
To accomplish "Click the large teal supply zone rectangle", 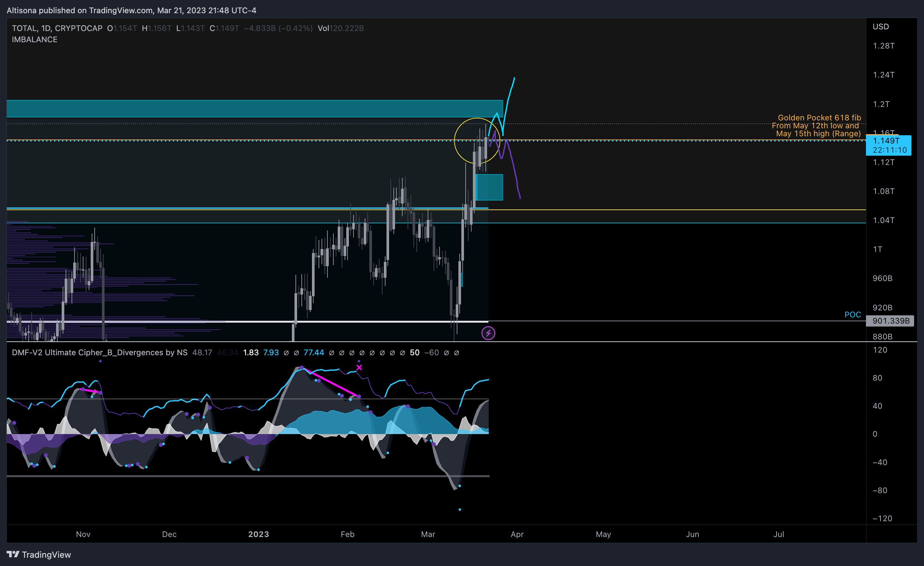I will 255,109.
